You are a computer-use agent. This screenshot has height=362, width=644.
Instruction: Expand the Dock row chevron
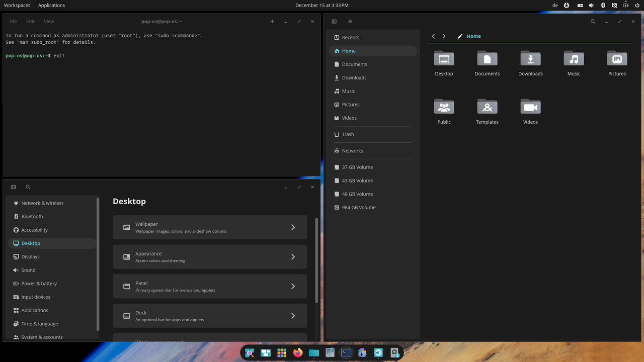click(x=293, y=316)
